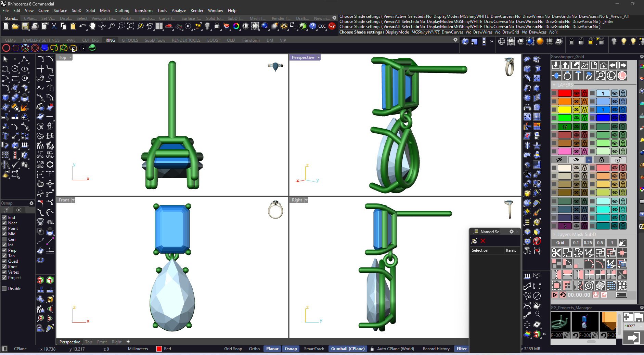Toggle the Grid Snap status button

click(x=233, y=349)
